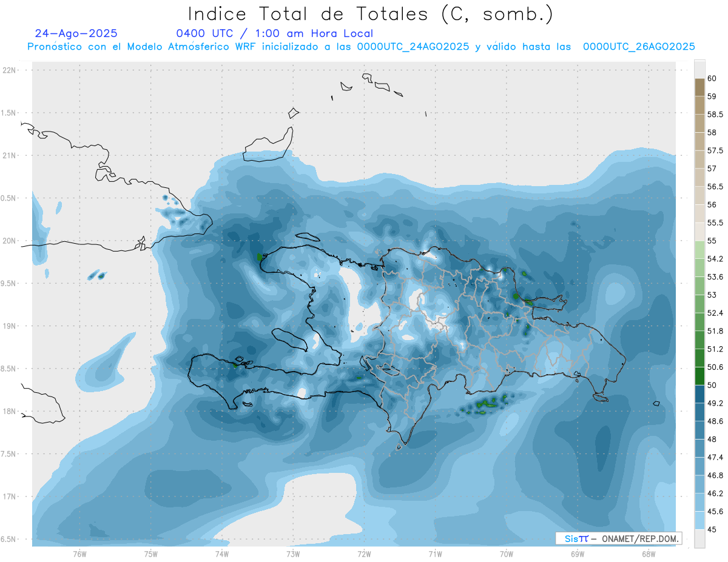Click the longitude label '73W'
The image size is (728, 562).
pyautogui.click(x=293, y=554)
